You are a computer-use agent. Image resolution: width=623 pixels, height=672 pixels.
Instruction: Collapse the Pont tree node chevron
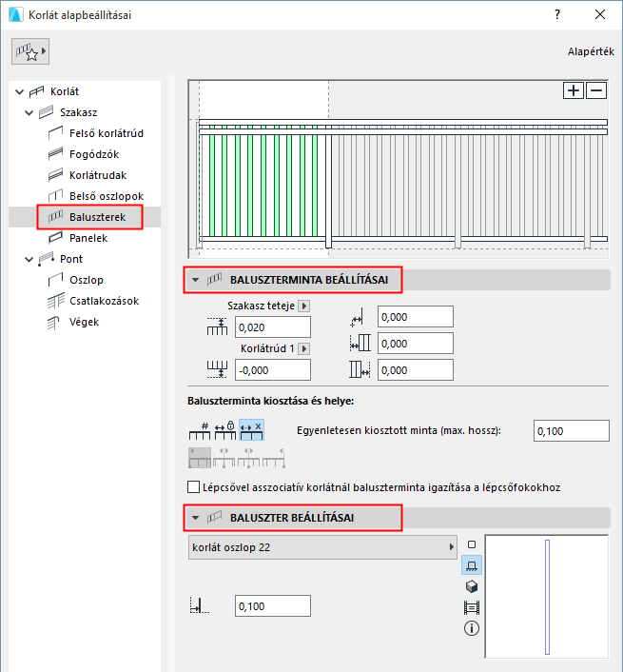point(29,259)
